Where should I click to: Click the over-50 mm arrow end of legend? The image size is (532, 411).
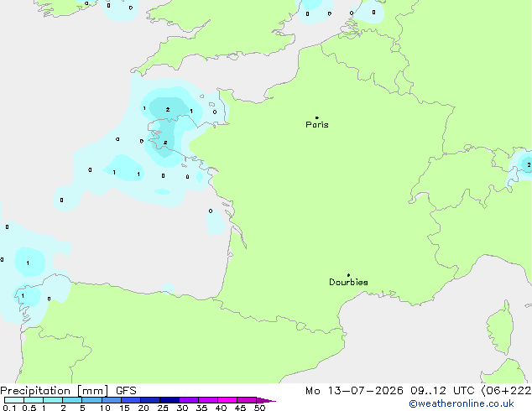(266, 400)
